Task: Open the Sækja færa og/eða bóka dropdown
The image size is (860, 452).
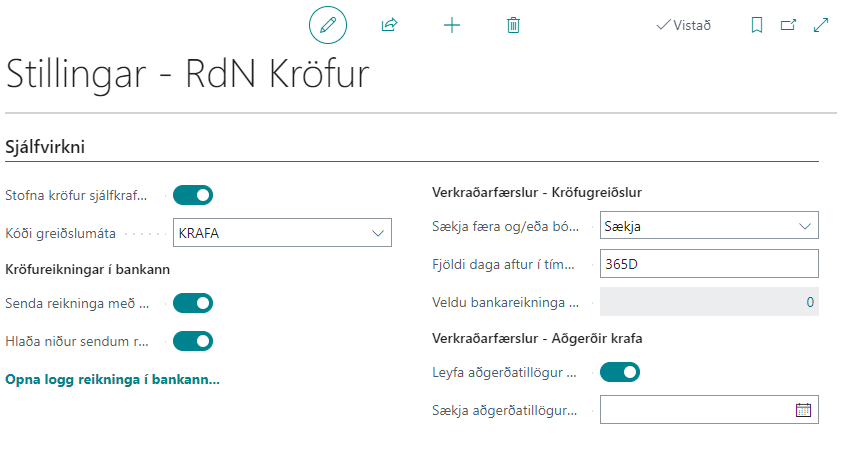Action: (805, 226)
